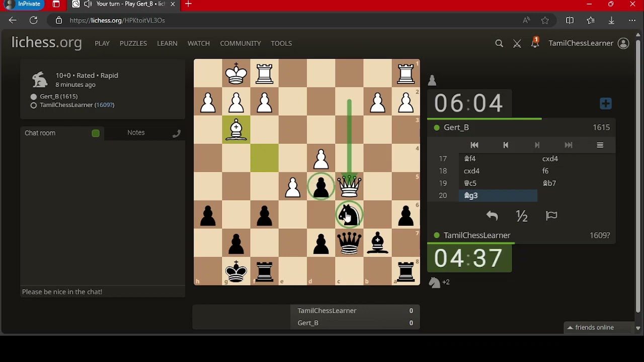
Task: Select move 17 cxd4 in move list
Action: pyautogui.click(x=576, y=159)
